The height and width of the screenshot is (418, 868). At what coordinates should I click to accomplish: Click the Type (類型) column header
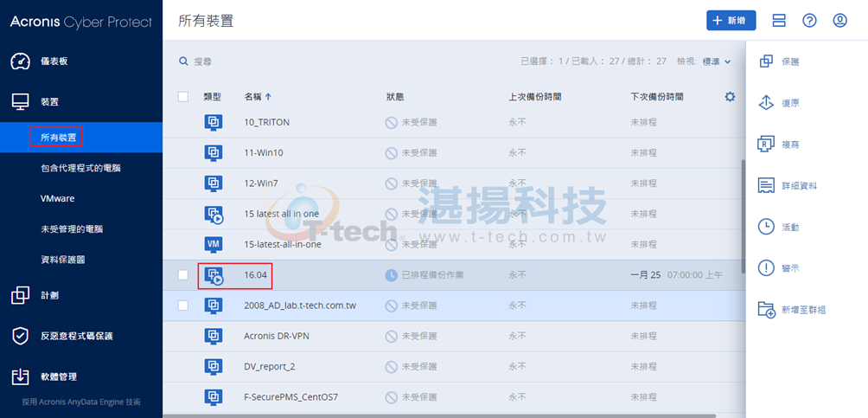212,97
